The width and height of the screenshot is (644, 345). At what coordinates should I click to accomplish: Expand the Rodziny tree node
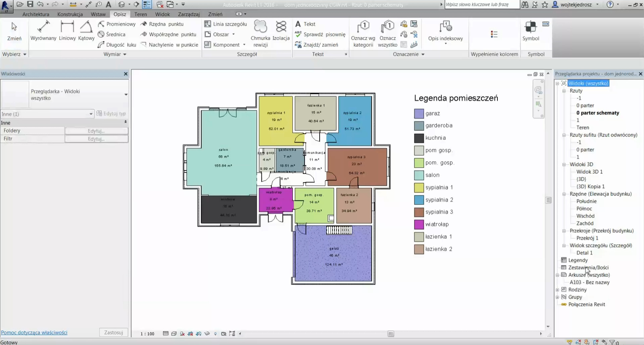[x=558, y=290]
